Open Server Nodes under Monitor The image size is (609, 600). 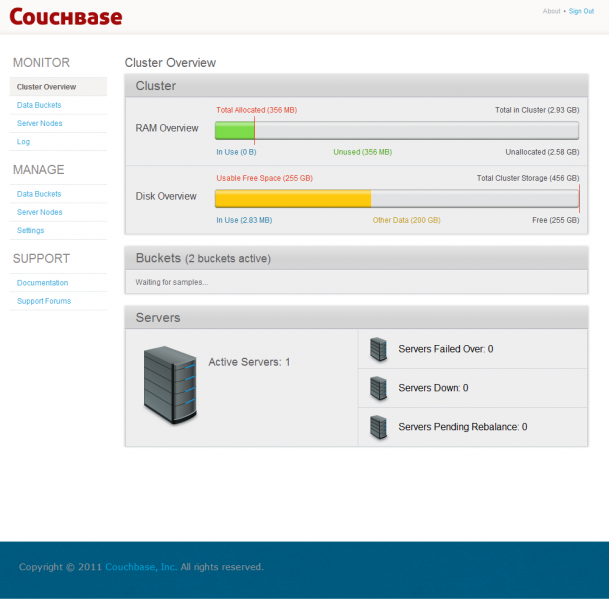click(39, 123)
